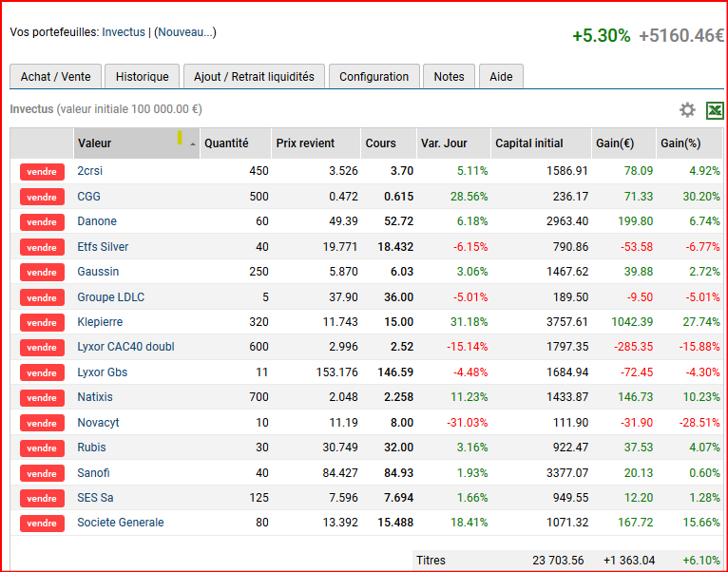Select Natixis quantity 700
Viewport: 728px width, 572px height.
(259, 397)
